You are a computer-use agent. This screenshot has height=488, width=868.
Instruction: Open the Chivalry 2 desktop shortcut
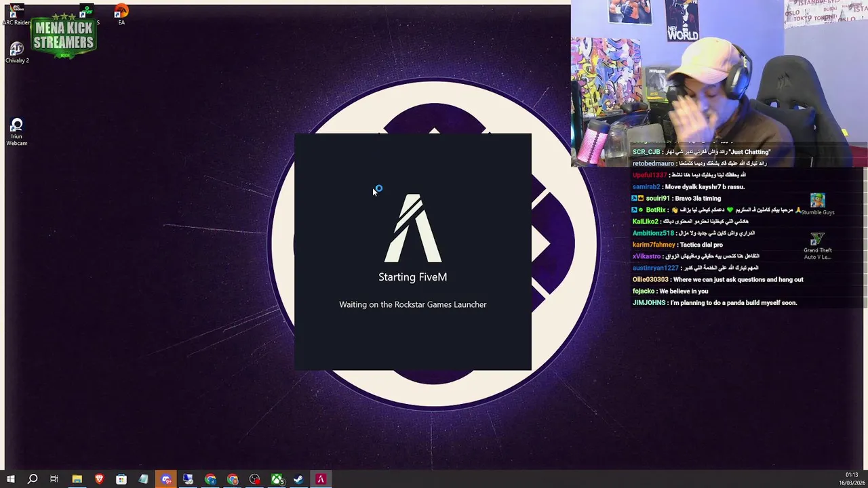point(17,53)
